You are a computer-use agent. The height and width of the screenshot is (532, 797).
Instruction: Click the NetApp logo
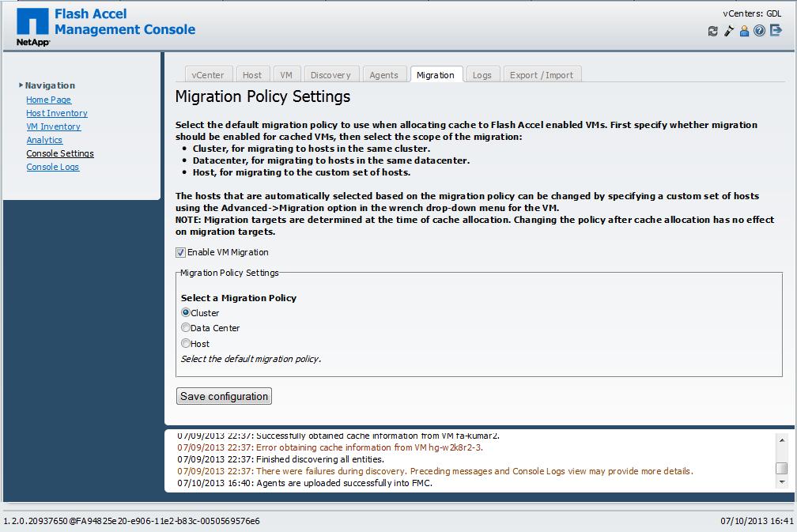33,27
